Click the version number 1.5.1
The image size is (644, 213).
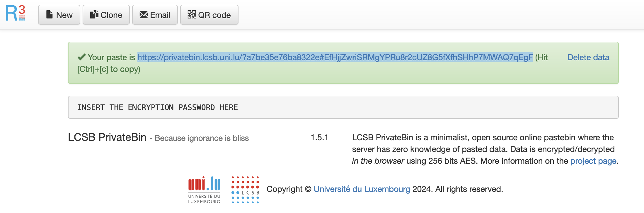[x=319, y=138]
